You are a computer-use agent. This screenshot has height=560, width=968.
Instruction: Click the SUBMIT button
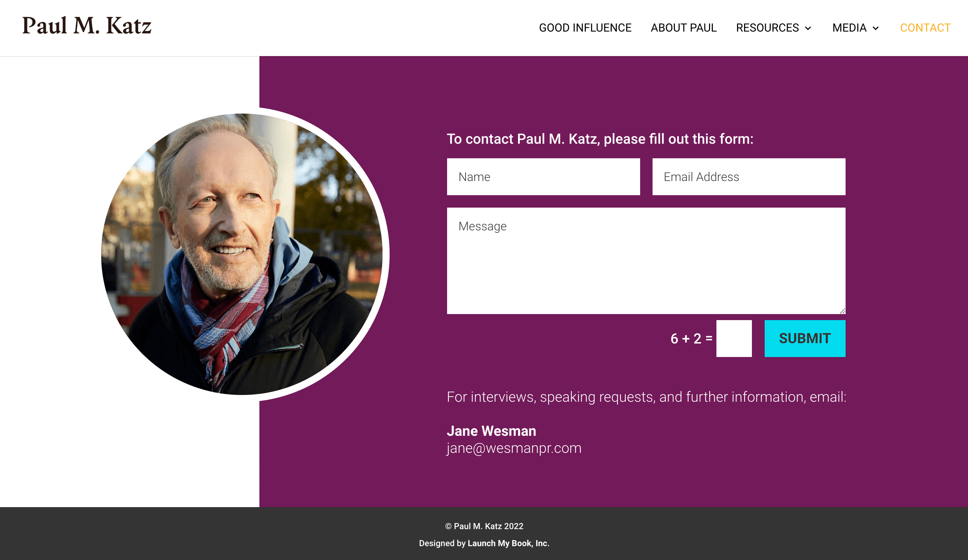(x=805, y=338)
